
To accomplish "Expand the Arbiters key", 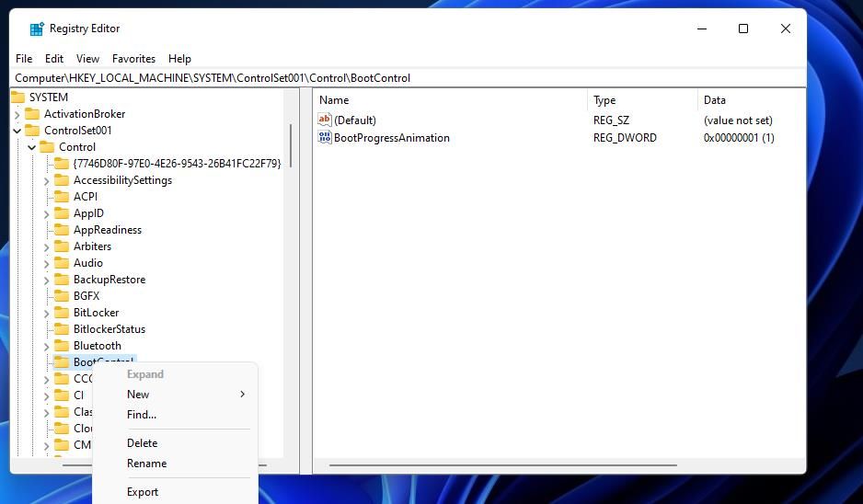I will click(47, 247).
